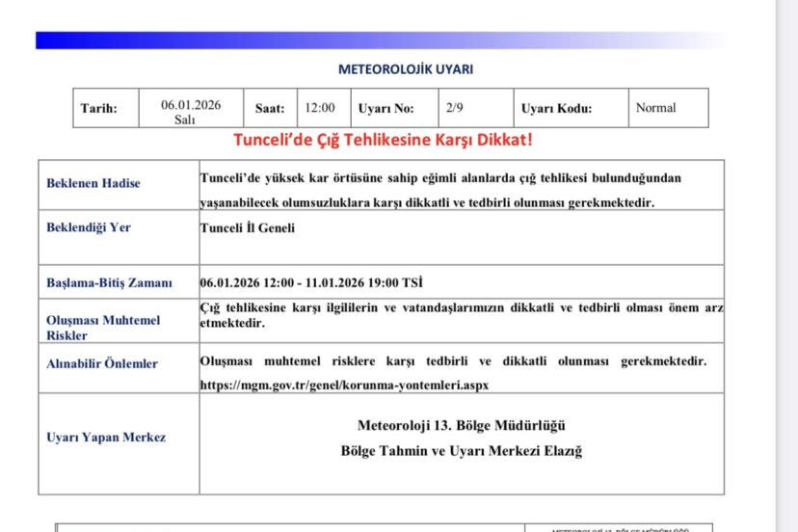Select the Uyarı Yapan Merkez label

click(x=106, y=437)
